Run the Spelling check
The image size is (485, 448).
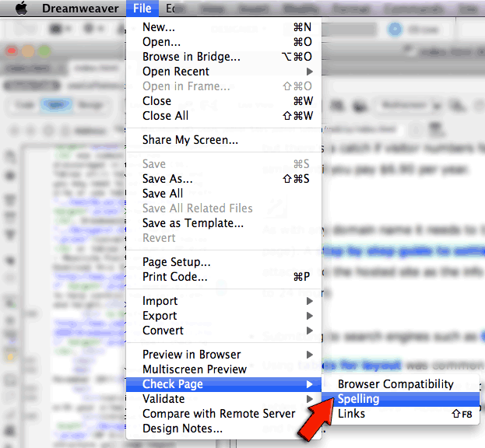[401, 399]
